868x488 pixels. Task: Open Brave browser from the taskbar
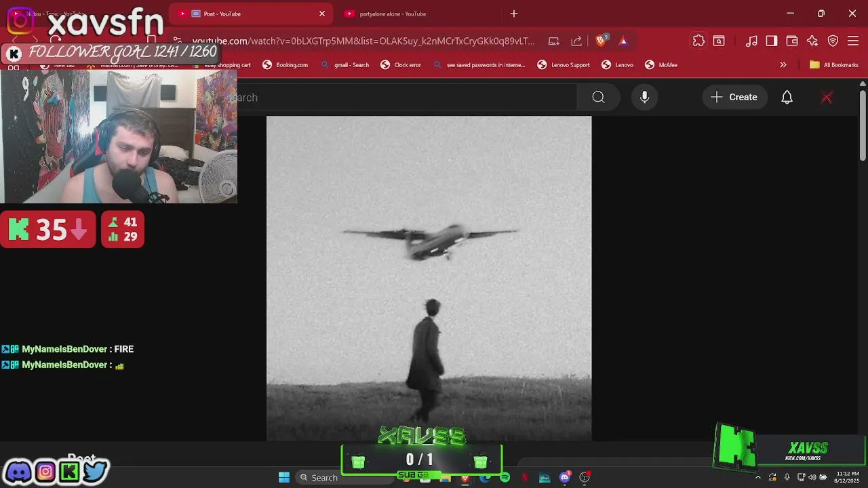pyautogui.click(x=465, y=477)
